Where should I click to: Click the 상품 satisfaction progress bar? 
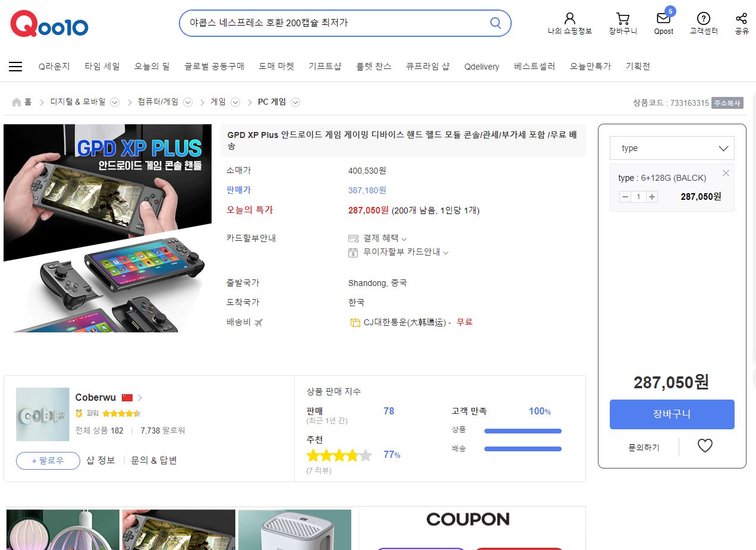point(523,431)
